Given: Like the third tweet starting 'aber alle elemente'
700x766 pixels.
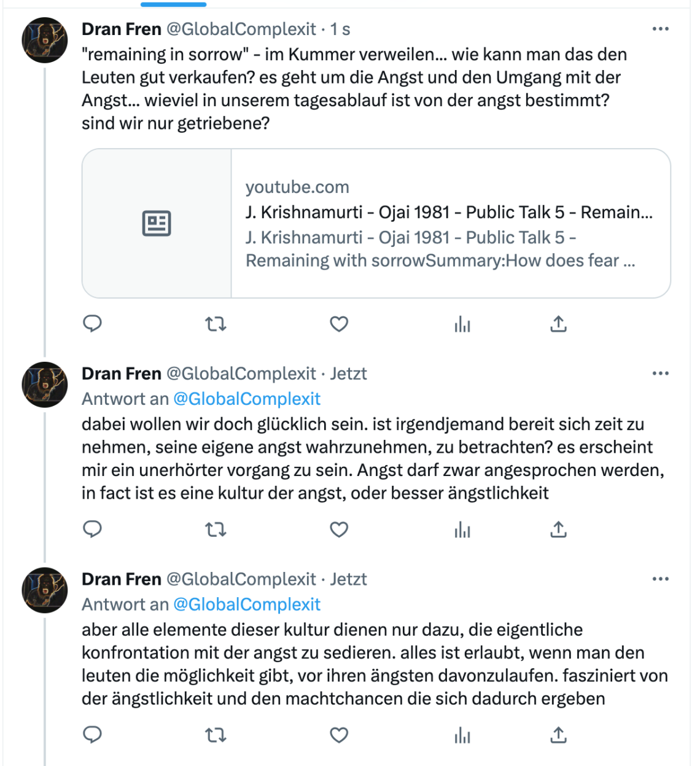Looking at the screenshot, I should coord(339,735).
